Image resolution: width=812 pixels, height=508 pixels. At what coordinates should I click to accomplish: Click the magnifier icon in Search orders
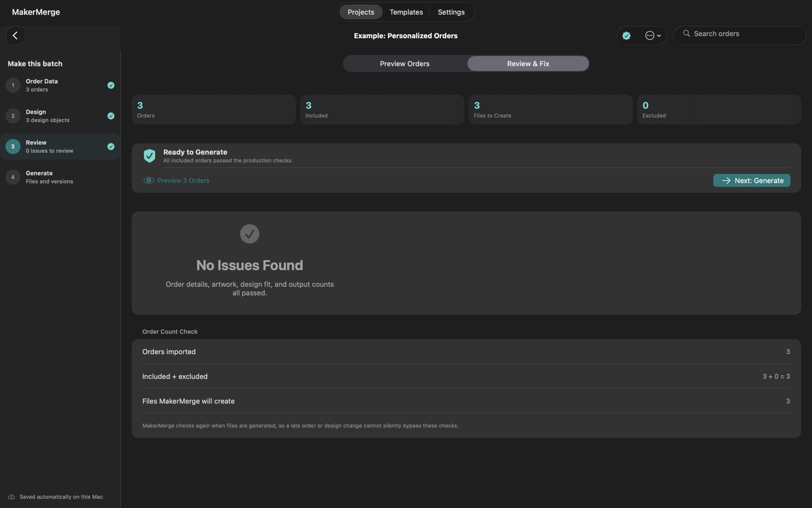click(x=686, y=34)
